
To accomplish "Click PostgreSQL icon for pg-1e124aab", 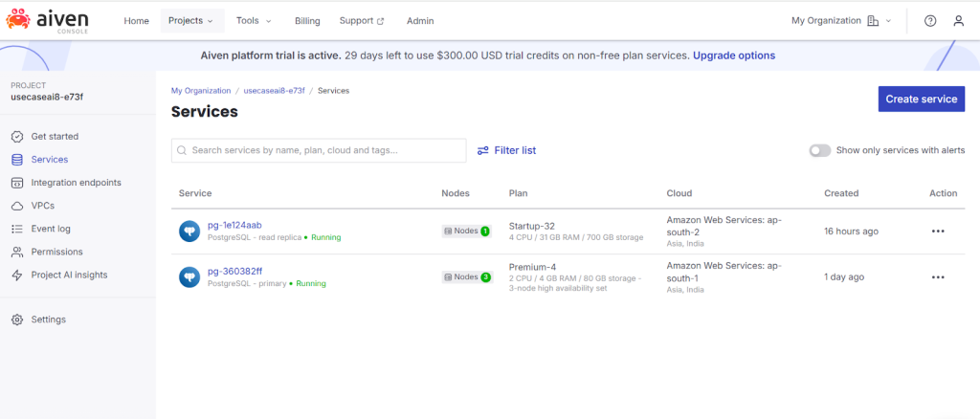I will coord(189,231).
